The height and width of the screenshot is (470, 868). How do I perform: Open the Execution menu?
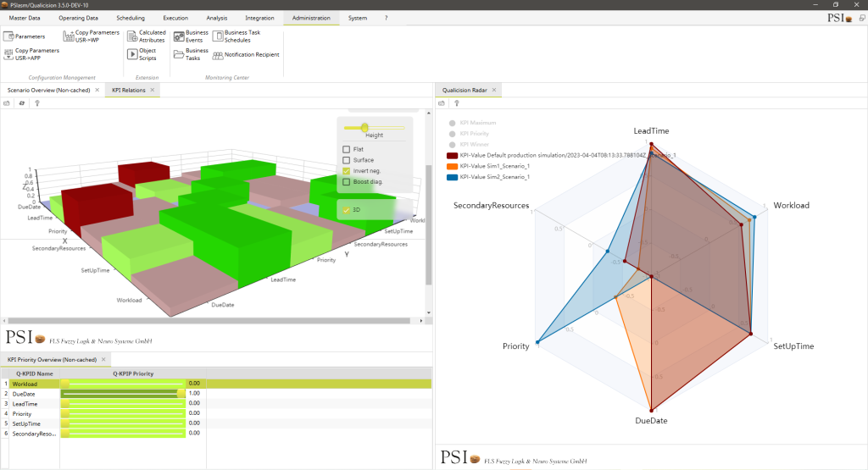pos(175,19)
